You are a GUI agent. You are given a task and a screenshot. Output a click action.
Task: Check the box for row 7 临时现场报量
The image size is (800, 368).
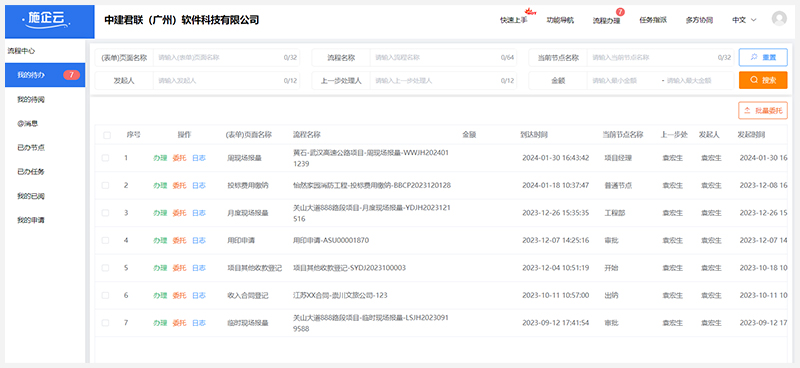[105, 323]
